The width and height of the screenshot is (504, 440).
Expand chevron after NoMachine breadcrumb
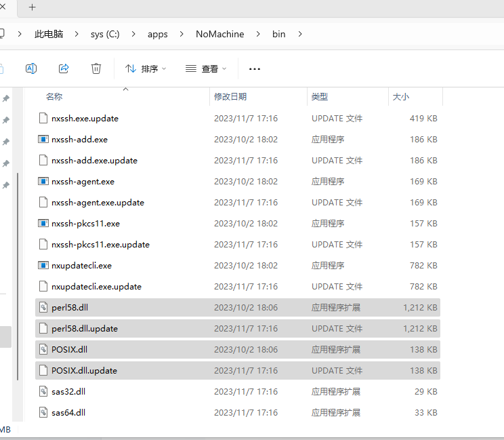[258, 34]
